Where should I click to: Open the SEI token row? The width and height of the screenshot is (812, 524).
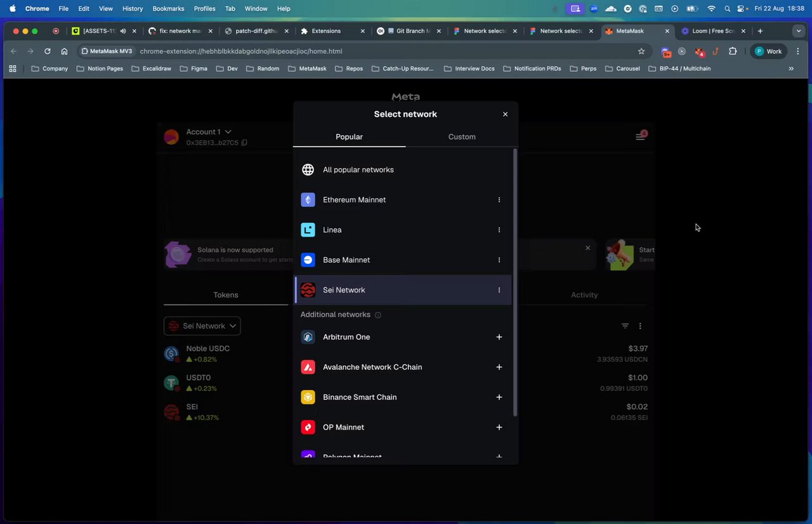point(406,412)
